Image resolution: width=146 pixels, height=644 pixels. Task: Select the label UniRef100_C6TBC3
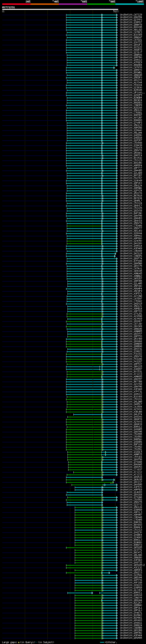tap(131, 32)
